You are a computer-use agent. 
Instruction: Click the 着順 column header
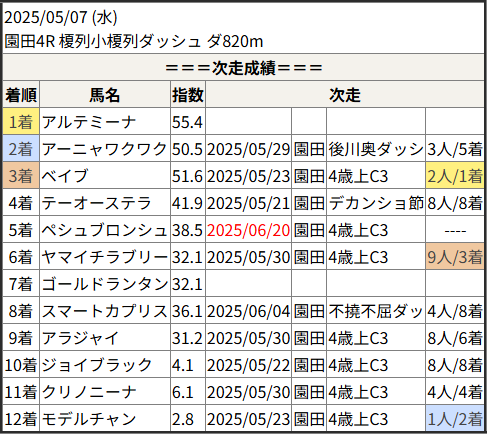point(21,95)
